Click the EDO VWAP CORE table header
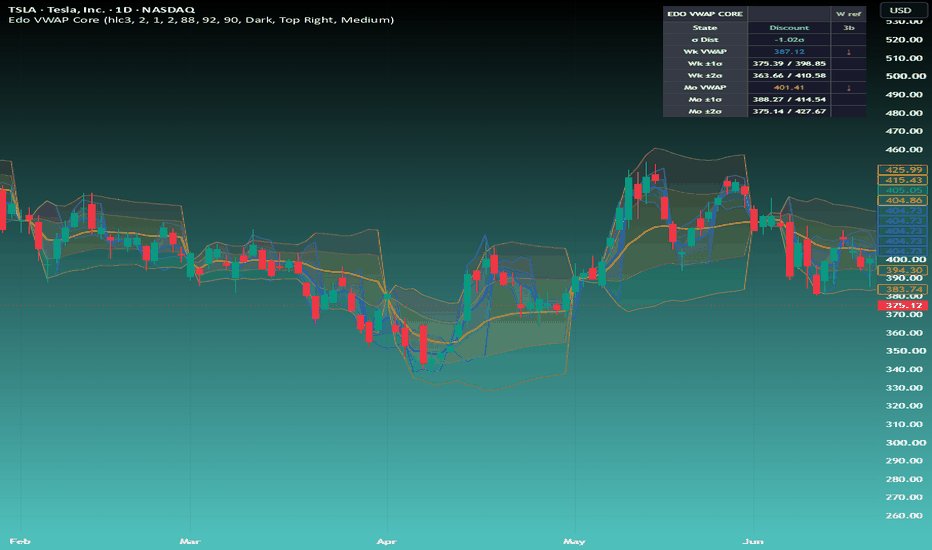Screen dimensions: 932x550 click(705, 14)
